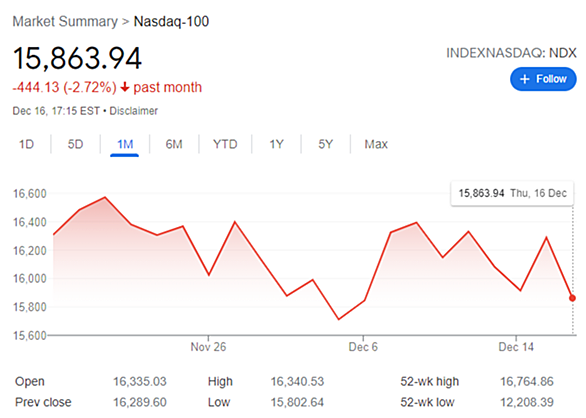Viewport: 586px width, 418px height.
Task: Open the Market Summary breadcrumb link
Action: click(65, 21)
